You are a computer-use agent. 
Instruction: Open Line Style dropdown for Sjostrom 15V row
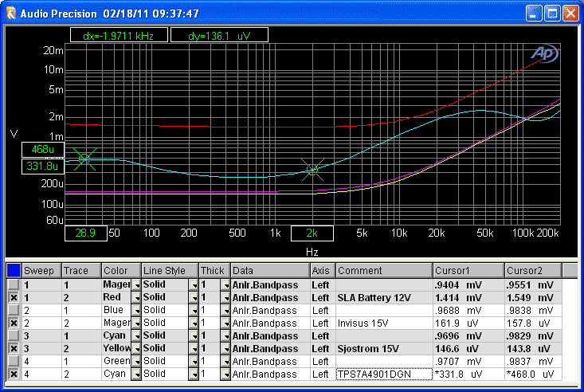[x=194, y=348]
